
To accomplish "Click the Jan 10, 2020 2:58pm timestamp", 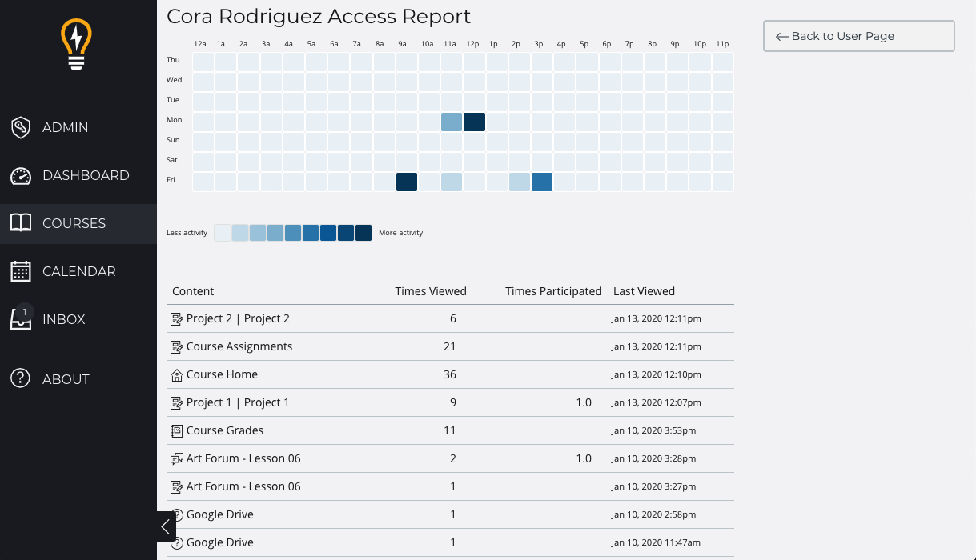I will (653, 514).
